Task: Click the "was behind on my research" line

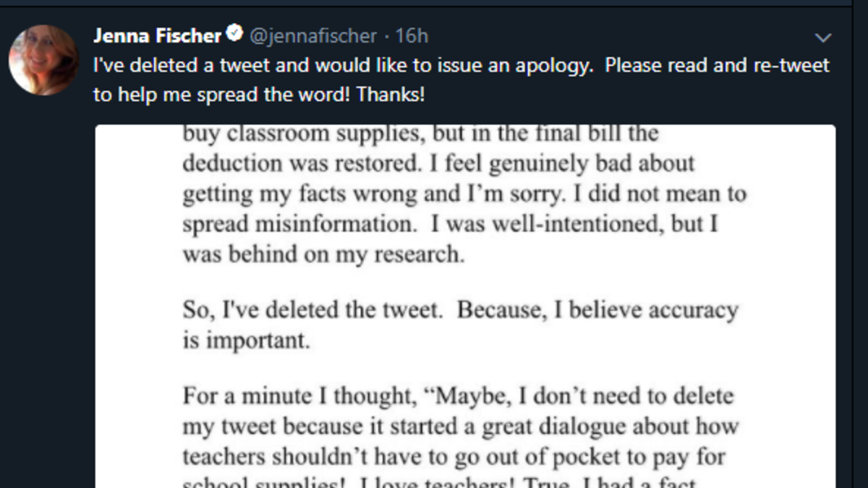Action: [323, 255]
